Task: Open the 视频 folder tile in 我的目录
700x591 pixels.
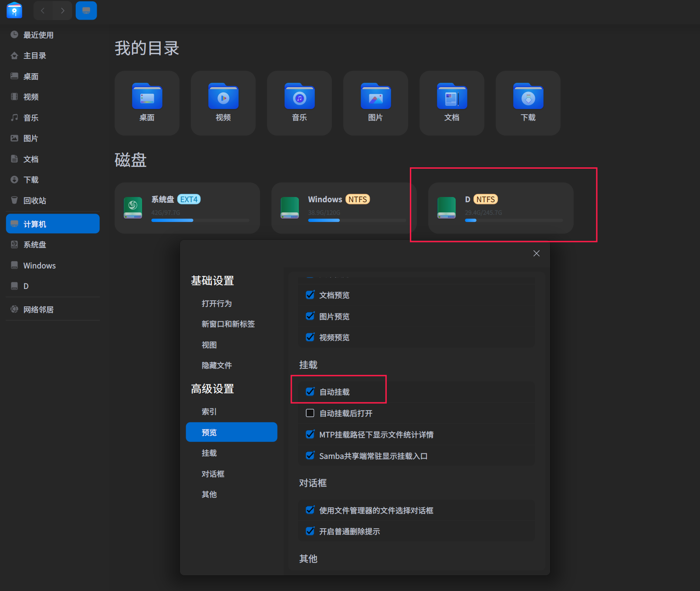Action: (x=223, y=103)
